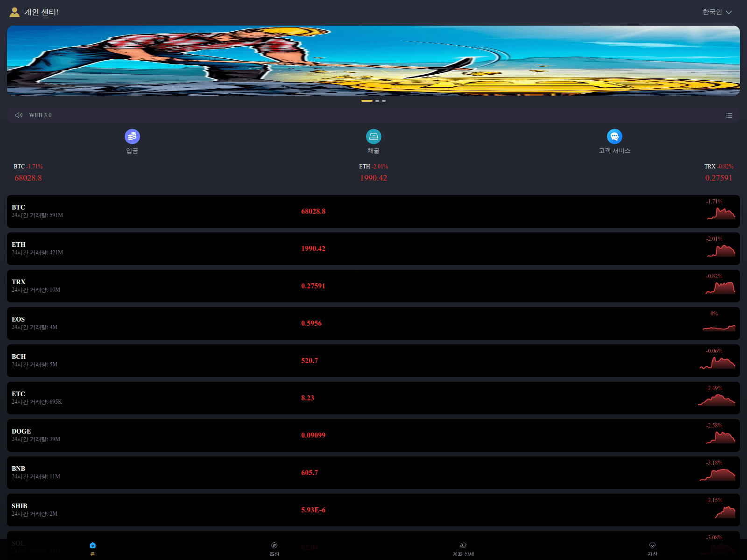The height and width of the screenshot is (560, 747).
Task: Click the miner promotional banner
Action: (x=373, y=61)
